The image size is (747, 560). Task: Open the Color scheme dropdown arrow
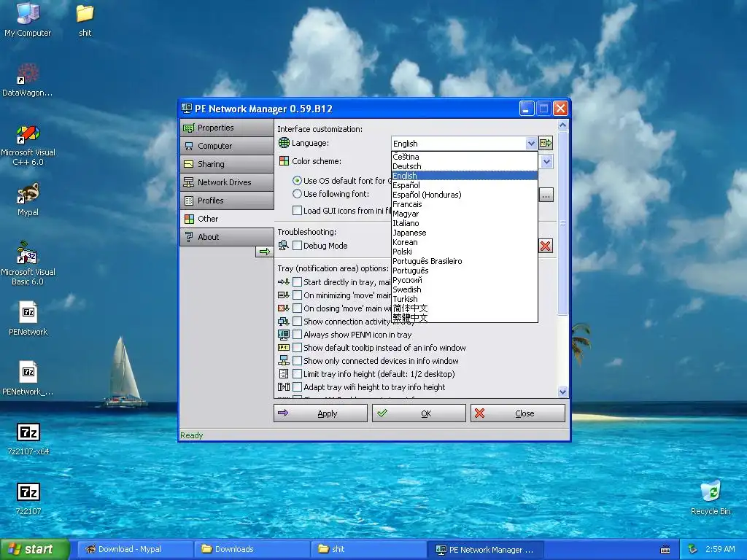coord(546,161)
